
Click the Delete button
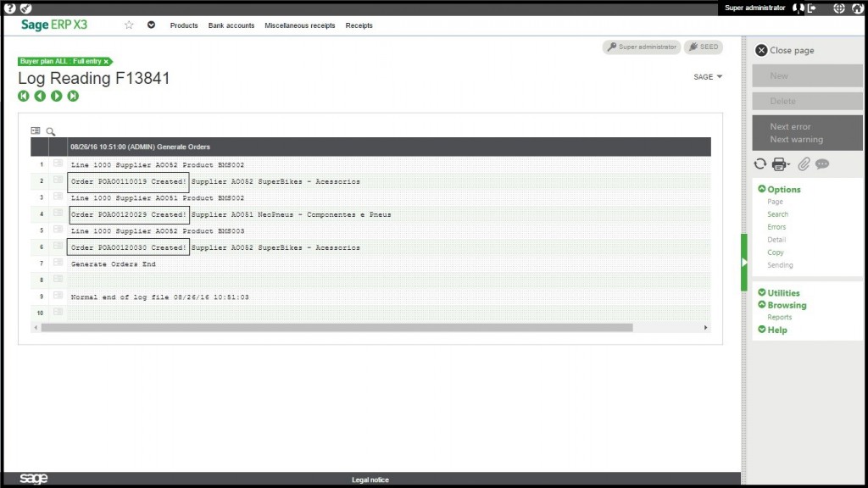(807, 102)
